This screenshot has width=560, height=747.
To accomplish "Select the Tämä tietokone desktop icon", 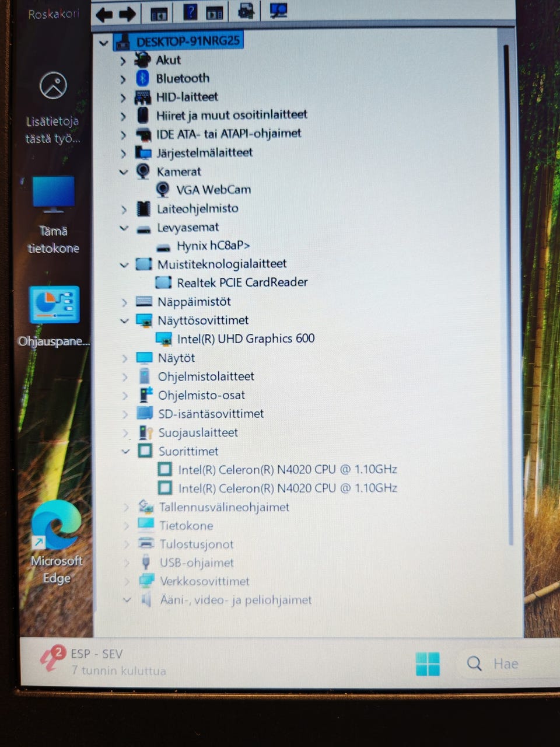I will click(x=53, y=215).
